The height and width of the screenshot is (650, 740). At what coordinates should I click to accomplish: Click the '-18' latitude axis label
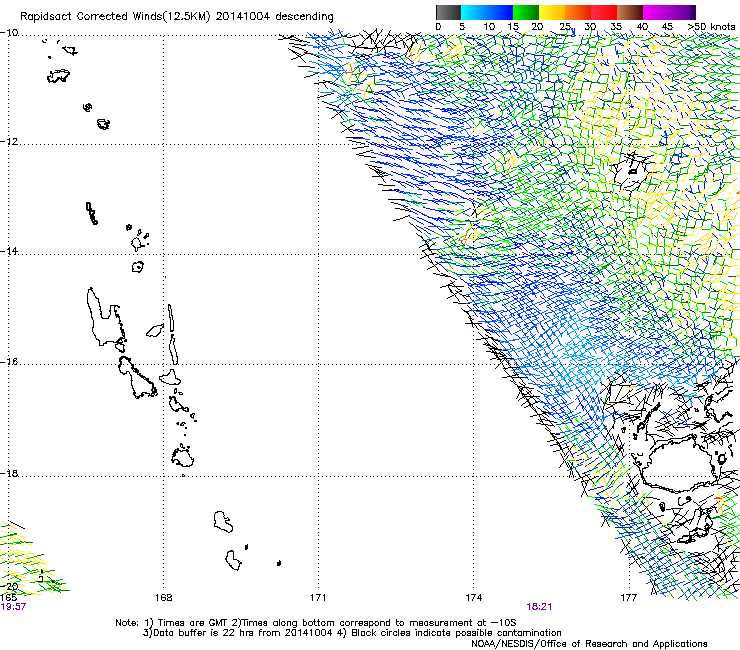pos(9,473)
